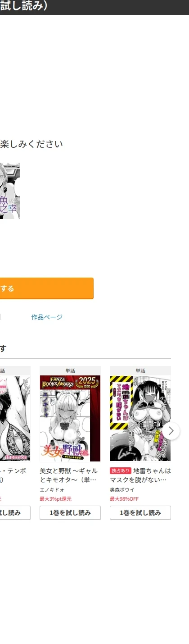
Task: Open the 美女と野獣 〜ギャルとキモオタ〜 title link
Action: coord(68,475)
